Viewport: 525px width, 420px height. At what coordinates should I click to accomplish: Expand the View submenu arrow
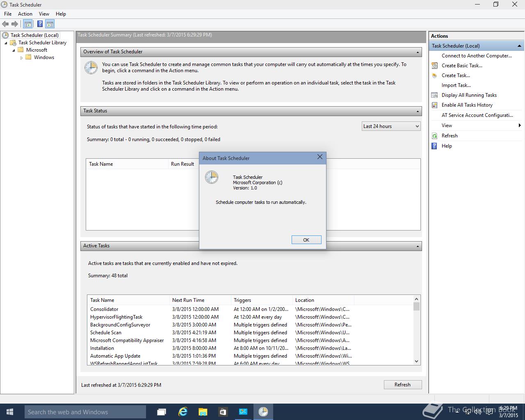(x=520, y=126)
